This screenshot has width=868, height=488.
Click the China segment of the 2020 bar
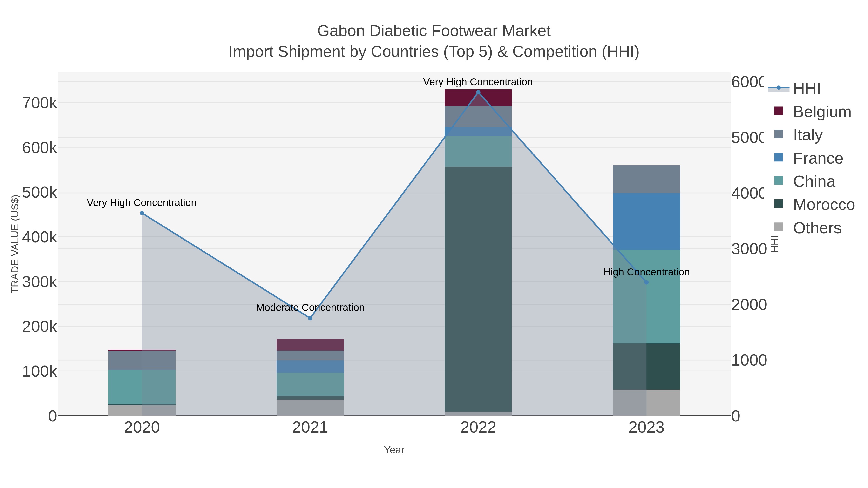pos(142,387)
